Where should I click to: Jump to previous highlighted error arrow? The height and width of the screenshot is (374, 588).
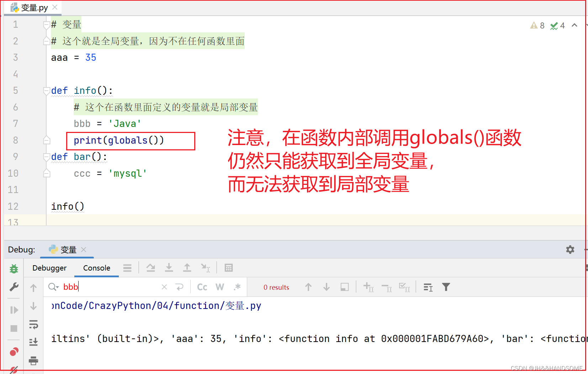pos(574,25)
